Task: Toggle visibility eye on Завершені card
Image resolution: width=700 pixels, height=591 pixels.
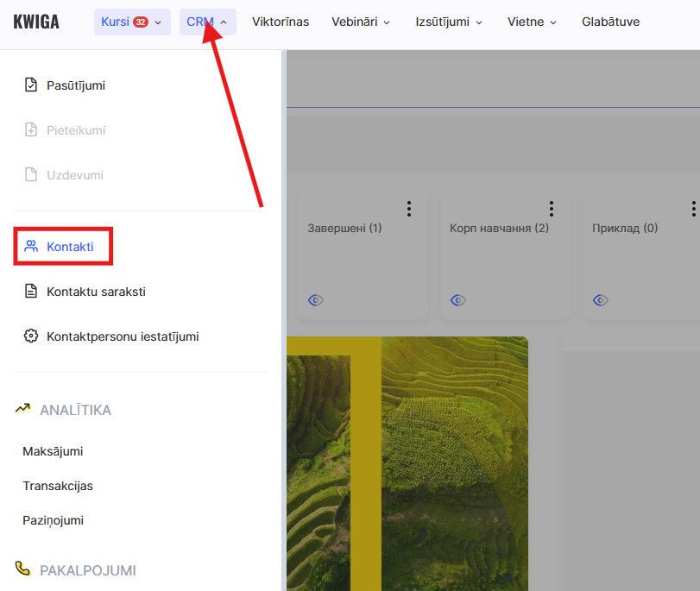Action: (x=316, y=300)
